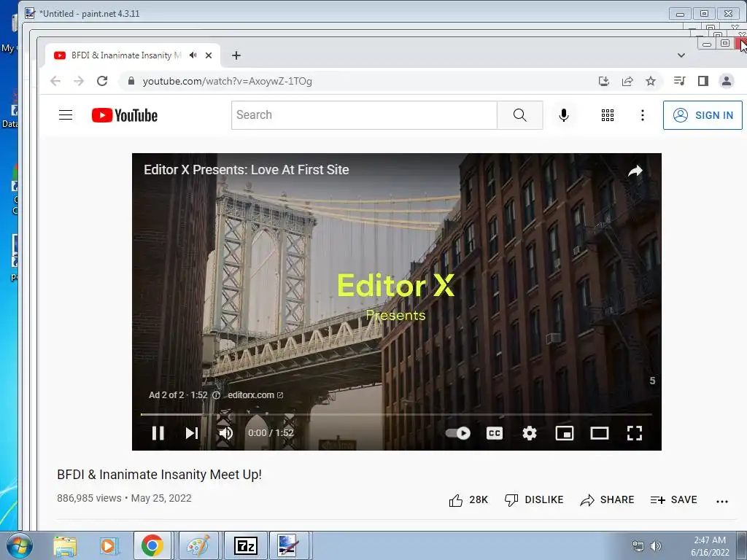This screenshot has width=747, height=560.
Task: Share the ad via arrow icon
Action: click(635, 171)
